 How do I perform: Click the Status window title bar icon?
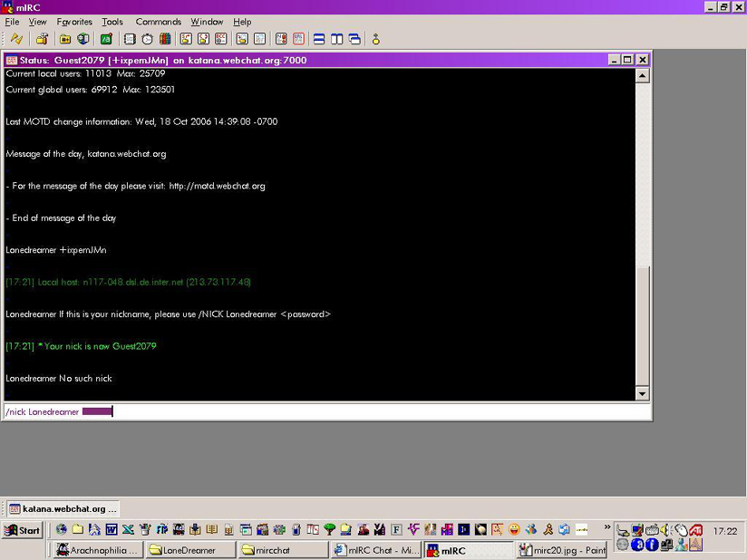(12, 60)
